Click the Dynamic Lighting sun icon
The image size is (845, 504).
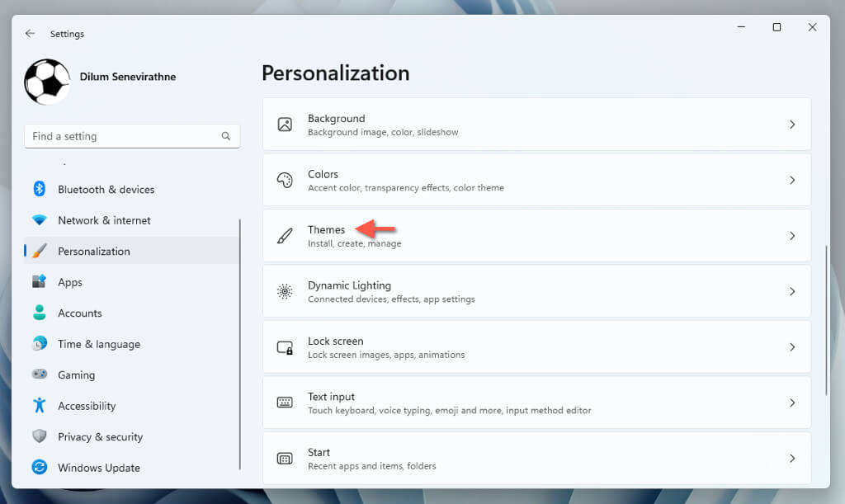coord(285,291)
